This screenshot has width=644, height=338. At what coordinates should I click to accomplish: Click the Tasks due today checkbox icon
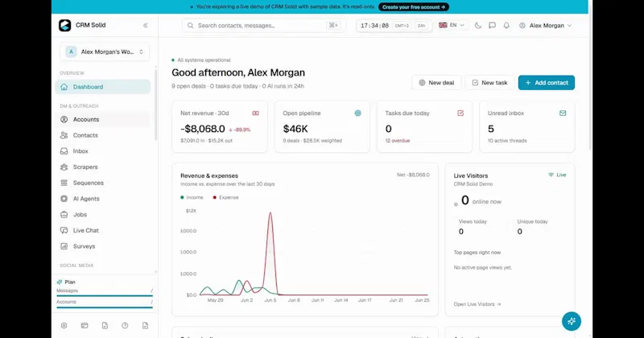pyautogui.click(x=460, y=113)
